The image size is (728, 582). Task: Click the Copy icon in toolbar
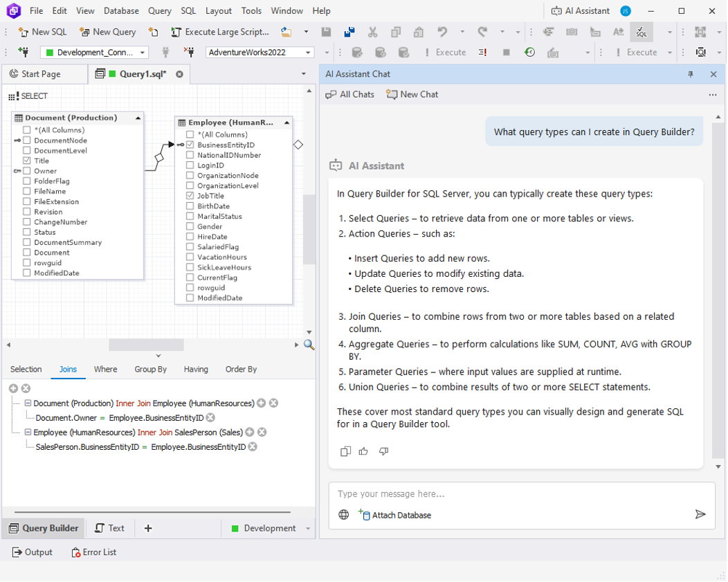396,32
